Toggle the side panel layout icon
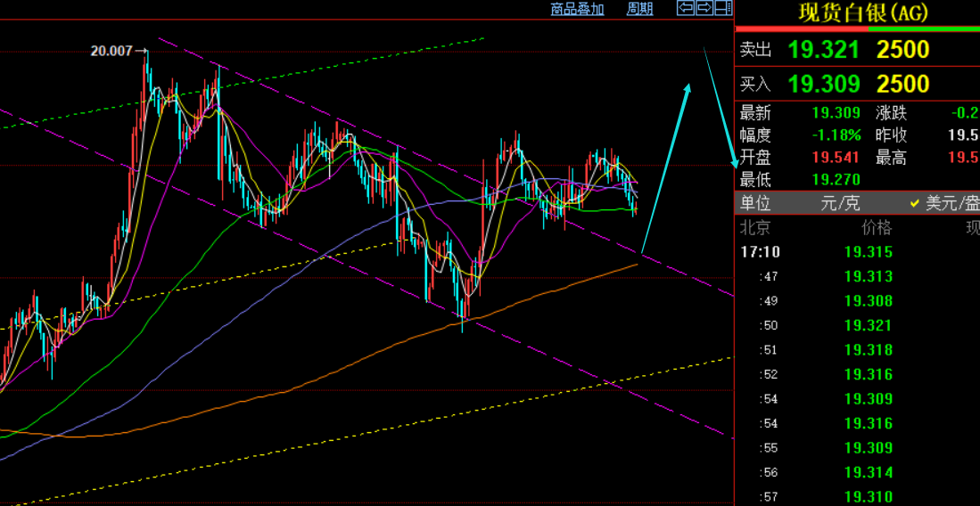 pos(722,8)
